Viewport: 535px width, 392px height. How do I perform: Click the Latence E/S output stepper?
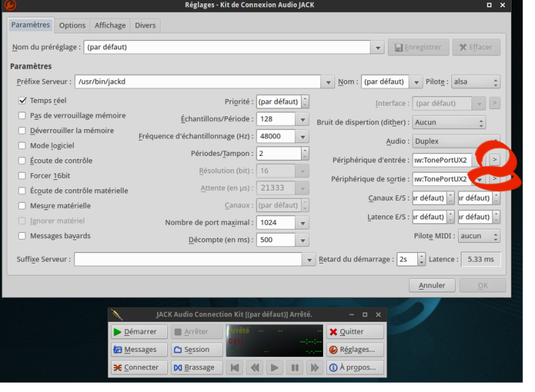497,217
